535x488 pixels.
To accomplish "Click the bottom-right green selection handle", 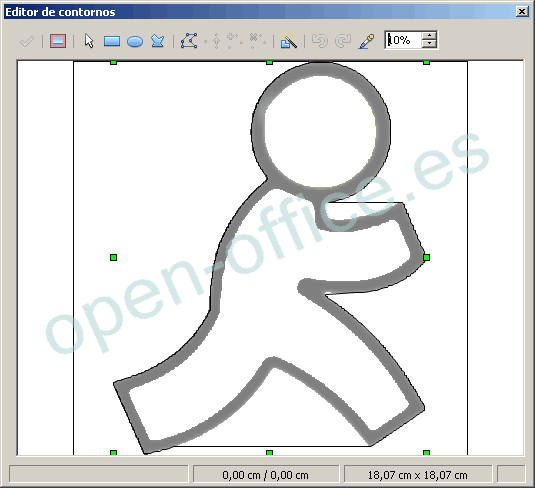I will click(426, 453).
